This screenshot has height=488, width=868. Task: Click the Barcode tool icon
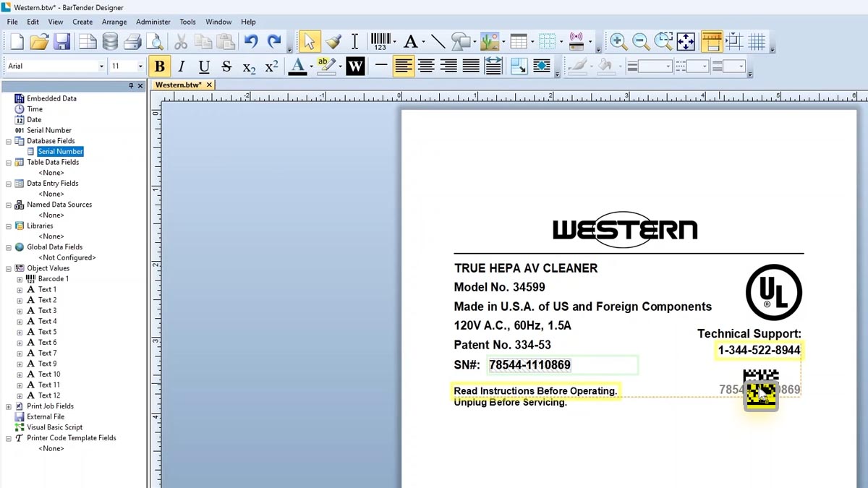click(380, 41)
